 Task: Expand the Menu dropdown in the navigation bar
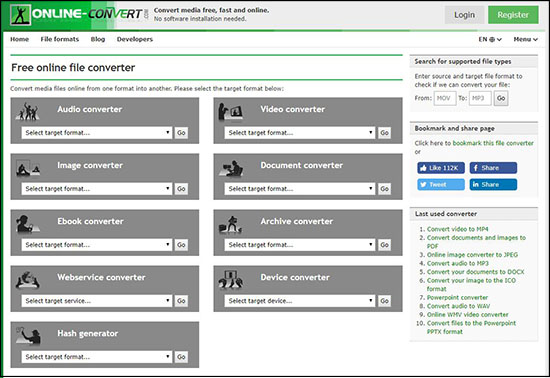pyautogui.click(x=525, y=39)
